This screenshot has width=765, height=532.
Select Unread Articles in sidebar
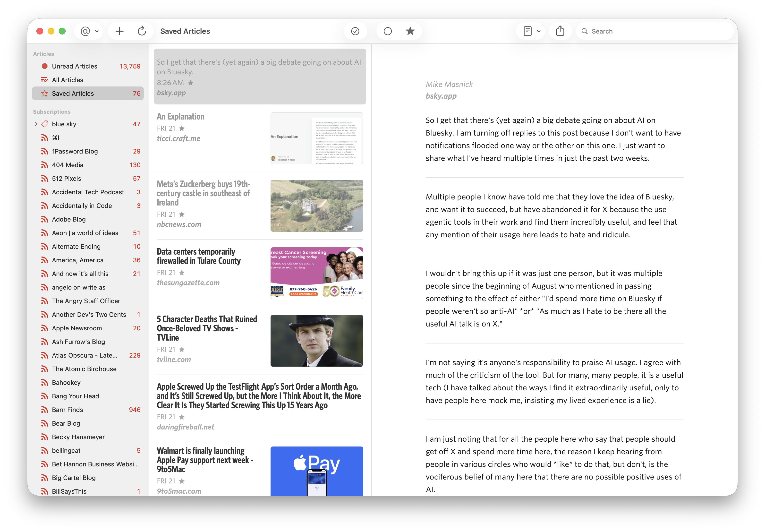tap(88, 66)
